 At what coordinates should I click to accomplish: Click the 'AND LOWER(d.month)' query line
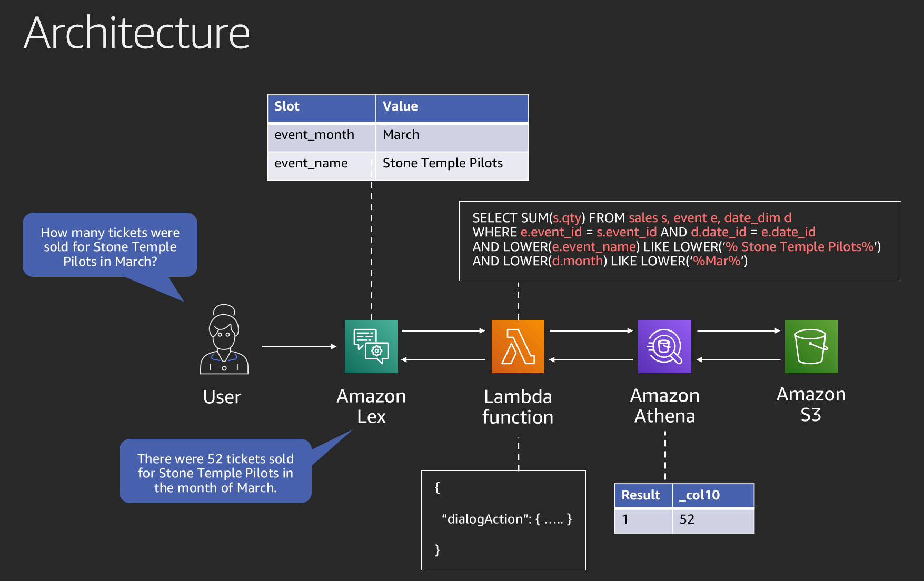610,261
